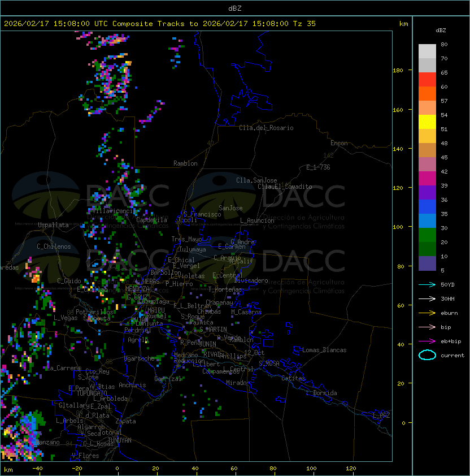Click the 'Potrerillos' map label
The image size is (470, 476).
pyautogui.click(x=94, y=312)
